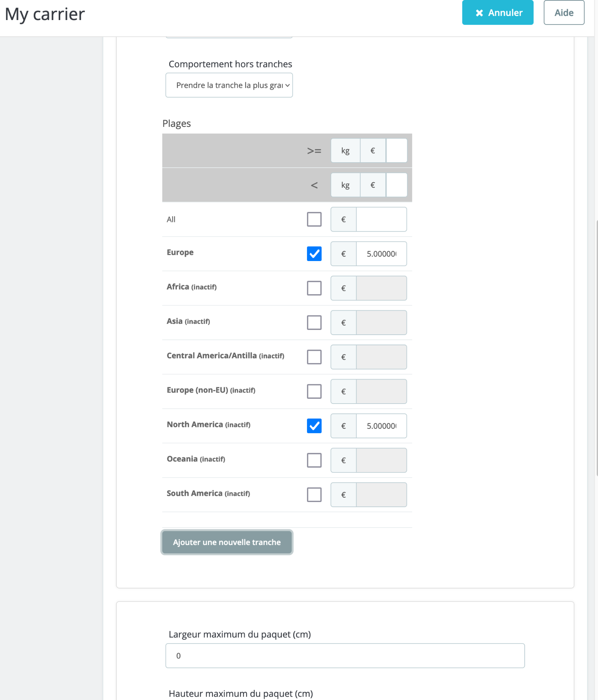The width and height of the screenshot is (598, 700).
Task: Enable the Oceania zone checkbox
Action: pyautogui.click(x=314, y=460)
